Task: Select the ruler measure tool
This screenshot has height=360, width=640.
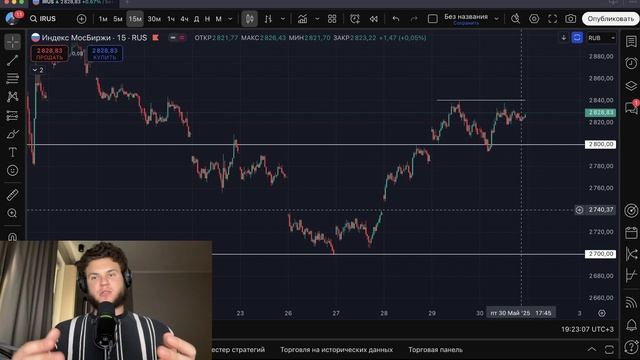Action: (x=13, y=195)
